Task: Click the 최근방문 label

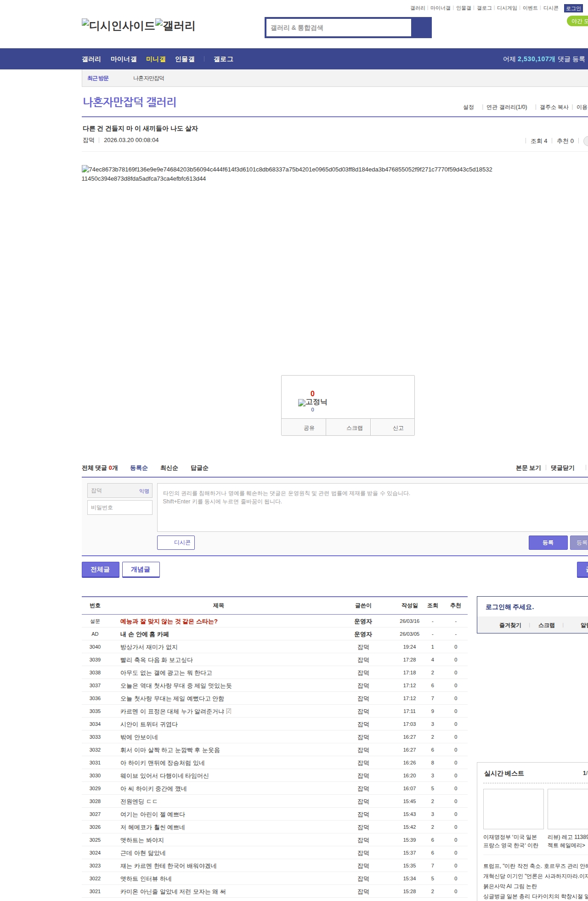Action: 98,78
